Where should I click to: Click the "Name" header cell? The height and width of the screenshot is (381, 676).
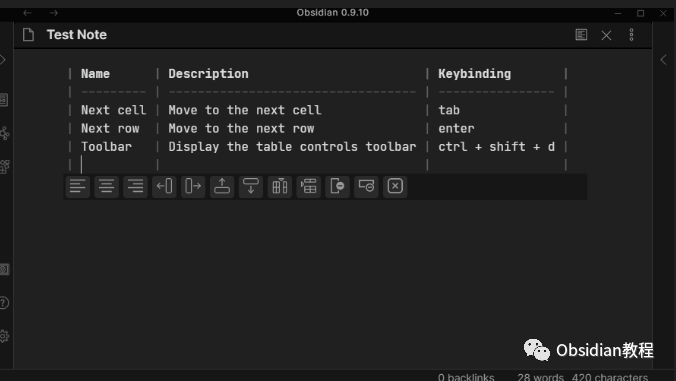95,74
